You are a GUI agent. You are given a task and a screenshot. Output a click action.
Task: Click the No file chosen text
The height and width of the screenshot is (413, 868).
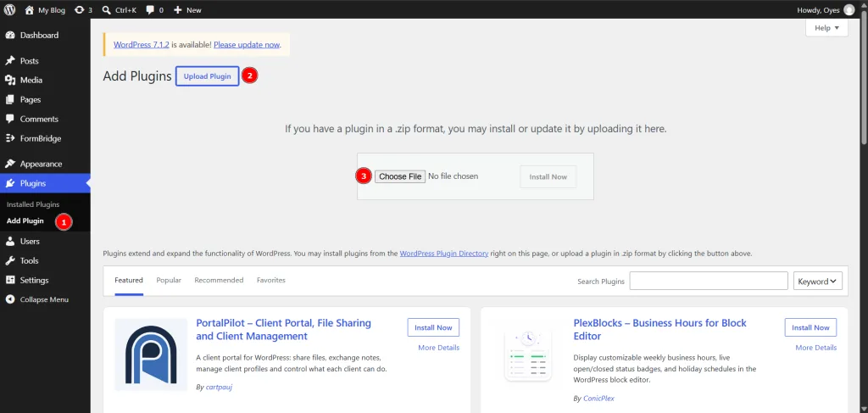pyautogui.click(x=453, y=176)
